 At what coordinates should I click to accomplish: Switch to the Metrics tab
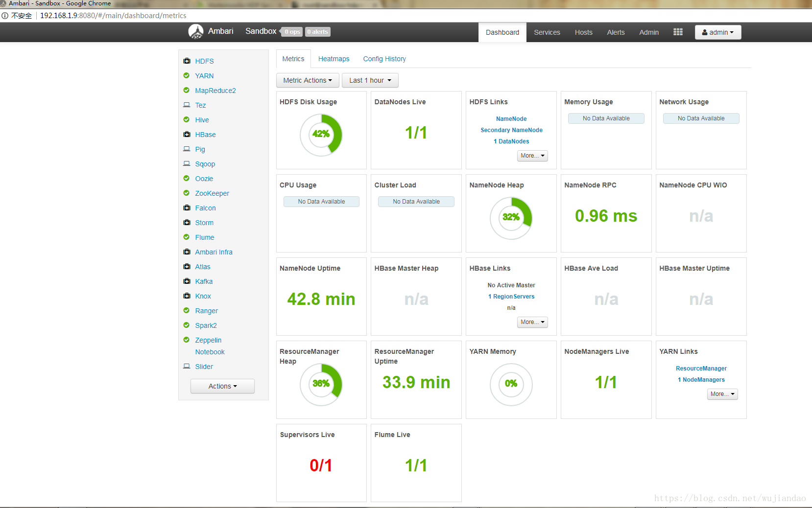point(293,59)
